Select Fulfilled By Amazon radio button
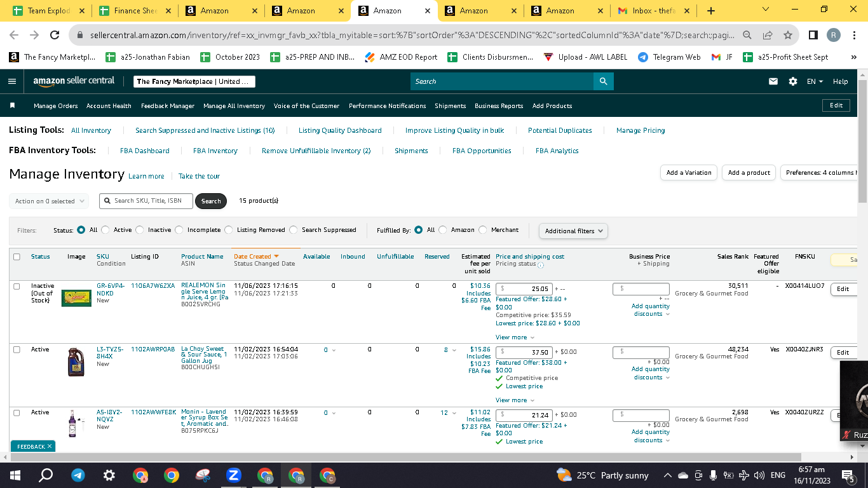Image resolution: width=868 pixels, height=488 pixels. point(443,230)
